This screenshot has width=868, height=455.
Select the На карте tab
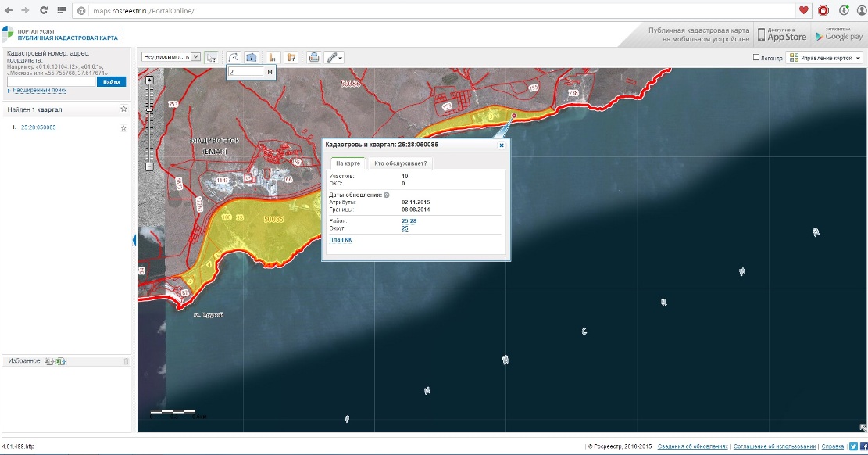point(348,163)
